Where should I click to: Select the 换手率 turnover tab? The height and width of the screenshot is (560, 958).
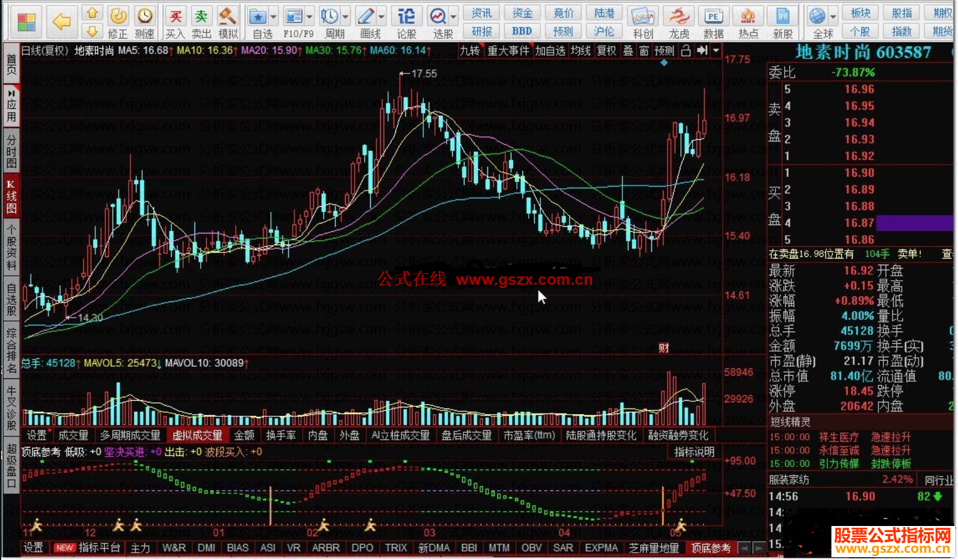tap(280, 435)
